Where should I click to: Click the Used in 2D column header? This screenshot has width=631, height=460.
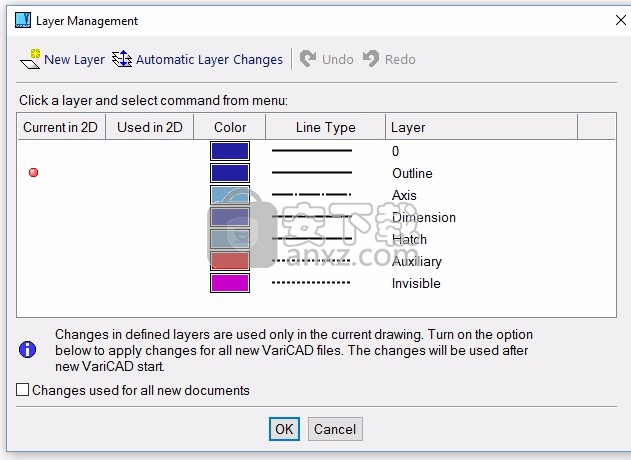[150, 127]
